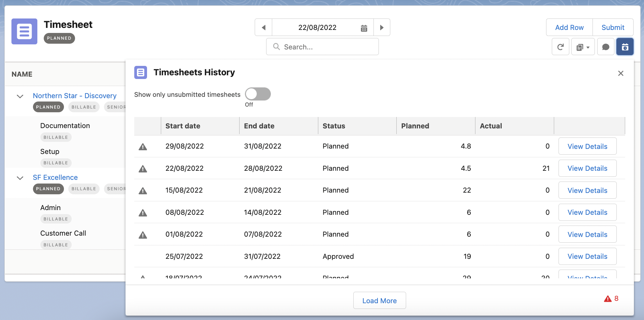Collapse the SF Excellence project row

point(20,178)
